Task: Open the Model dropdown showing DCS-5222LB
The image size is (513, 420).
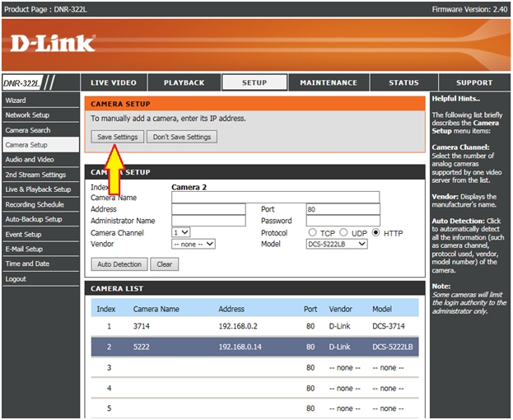Action: tap(337, 245)
